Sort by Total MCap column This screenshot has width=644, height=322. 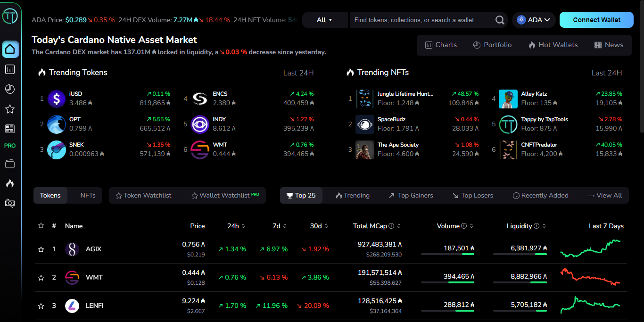[x=377, y=226]
